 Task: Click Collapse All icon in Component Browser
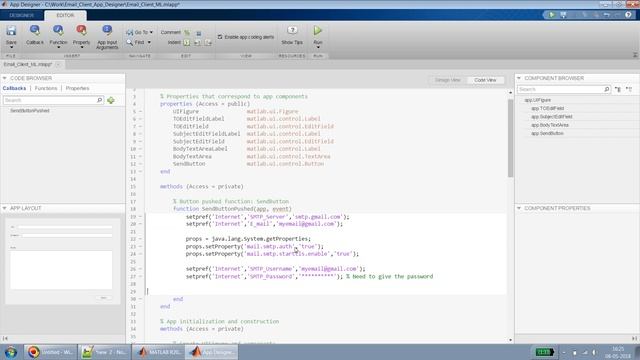629,89
